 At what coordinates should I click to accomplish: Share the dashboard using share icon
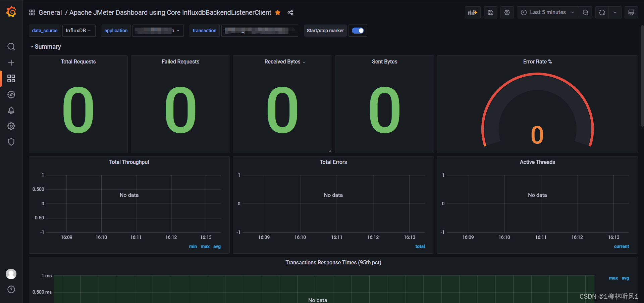[290, 12]
